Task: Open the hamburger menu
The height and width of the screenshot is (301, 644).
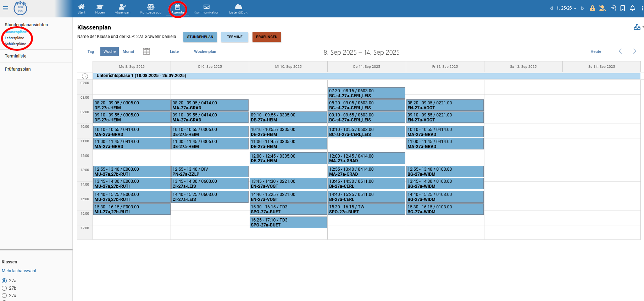Action: click(x=5, y=8)
